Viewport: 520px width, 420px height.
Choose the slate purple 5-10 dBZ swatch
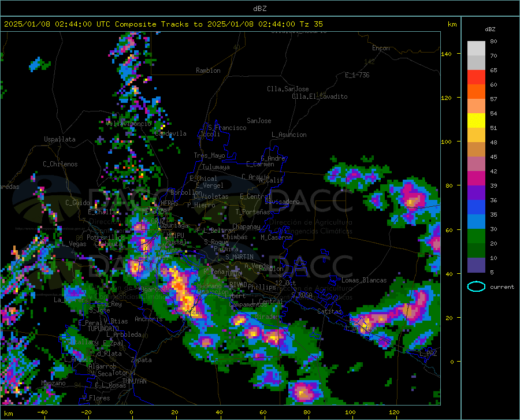tap(476, 265)
